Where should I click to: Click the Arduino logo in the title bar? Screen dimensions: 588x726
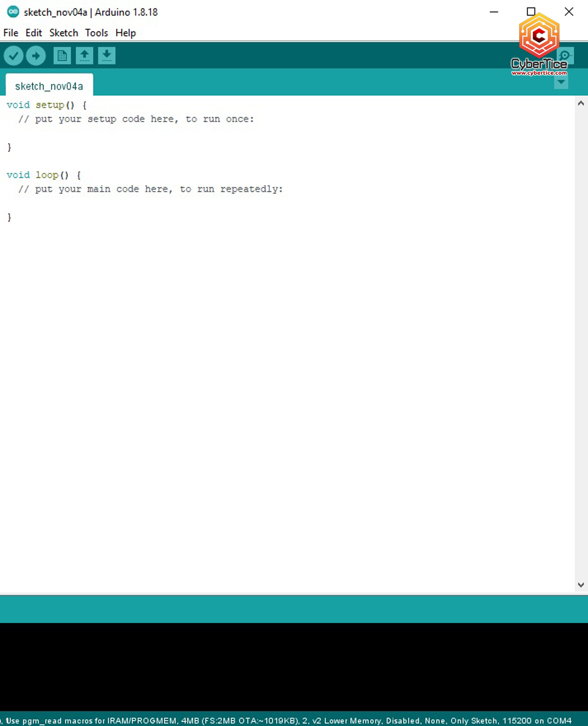click(13, 12)
